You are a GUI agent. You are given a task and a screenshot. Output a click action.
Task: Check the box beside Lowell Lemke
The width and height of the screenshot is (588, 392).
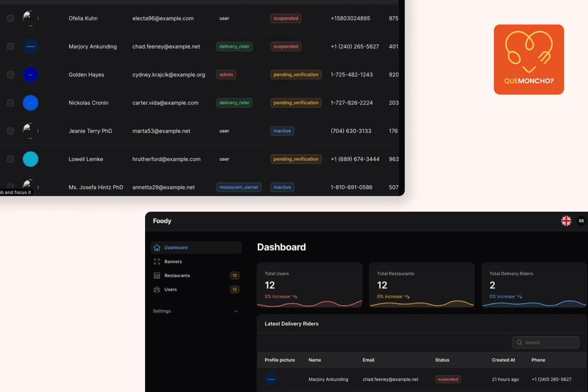pos(10,159)
